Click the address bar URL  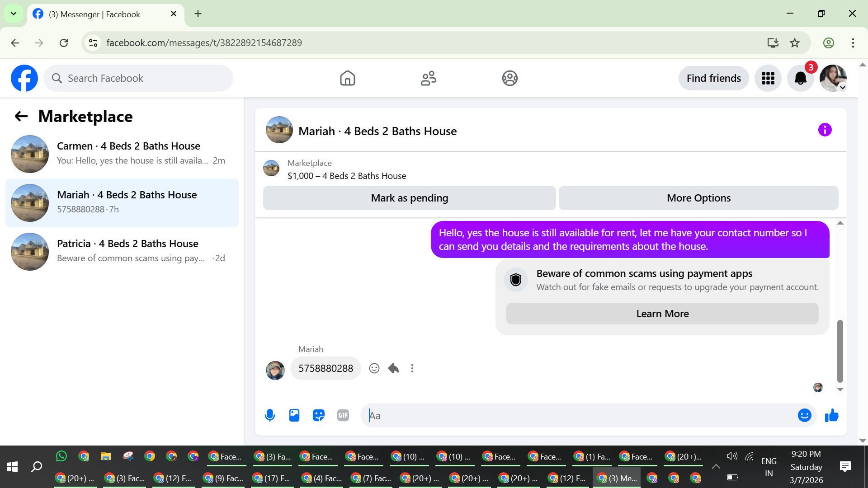(204, 43)
